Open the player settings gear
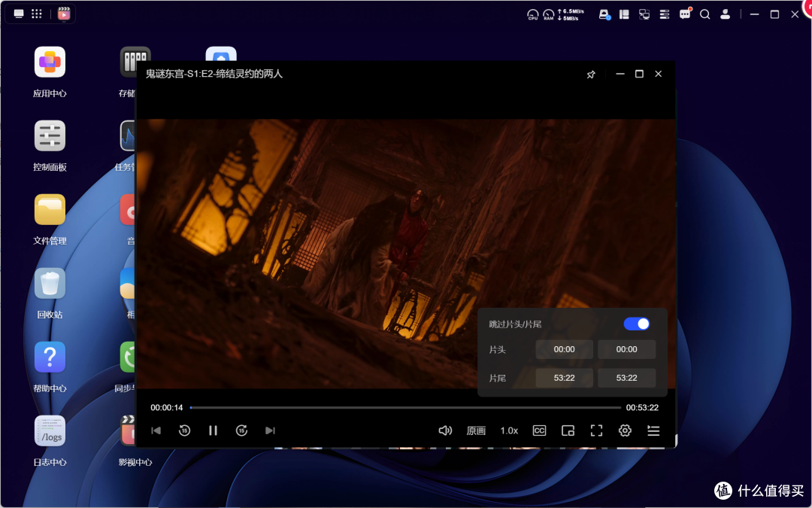Viewport: 812px width, 508px height. click(625, 430)
